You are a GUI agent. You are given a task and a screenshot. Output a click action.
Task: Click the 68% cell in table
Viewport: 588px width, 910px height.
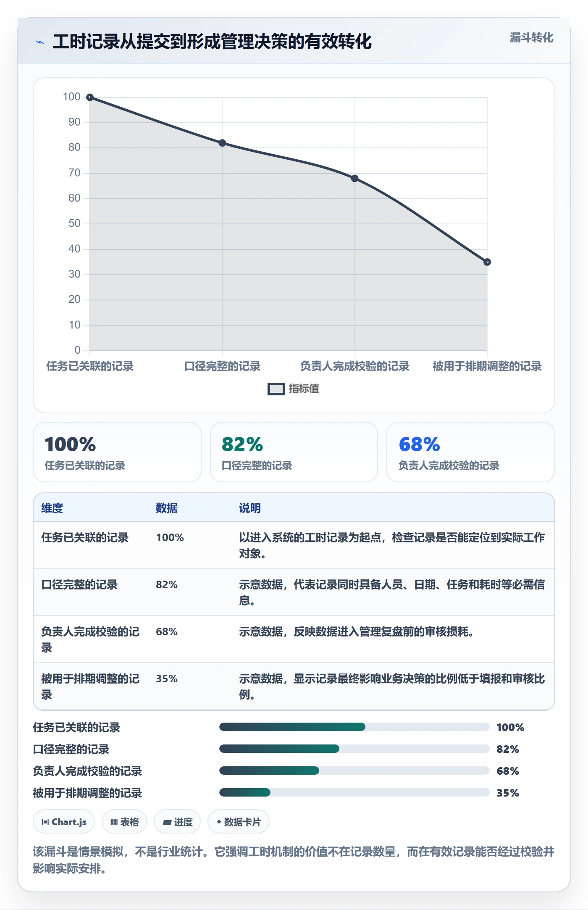pyautogui.click(x=167, y=632)
